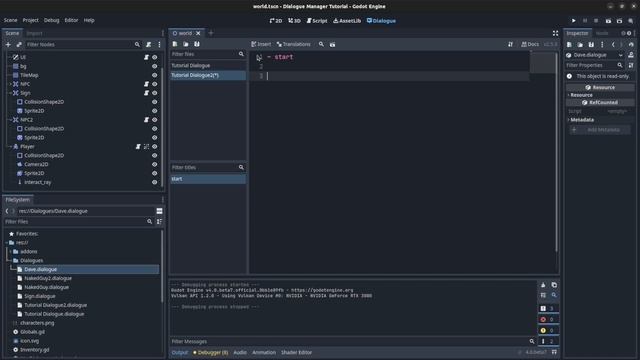
Task: Toggle visibility of NPC node
Action: [154, 84]
